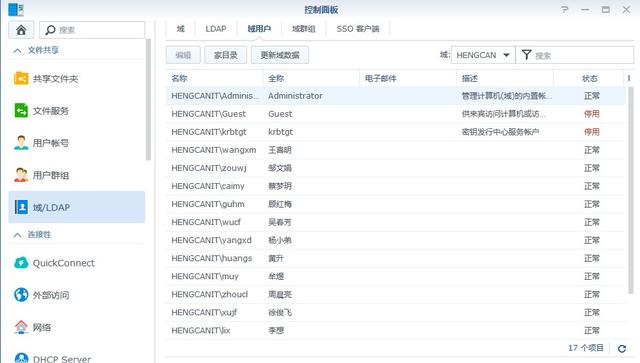Image resolution: width=640 pixels, height=363 pixels.
Task: Click the Control Panel app icon in title bar
Action: click(16, 9)
